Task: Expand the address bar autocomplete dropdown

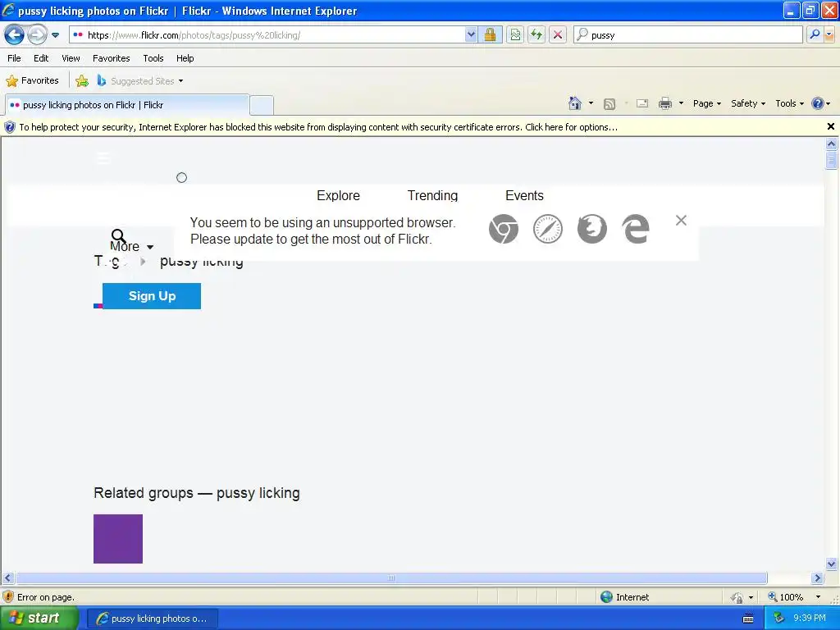Action: tap(470, 35)
